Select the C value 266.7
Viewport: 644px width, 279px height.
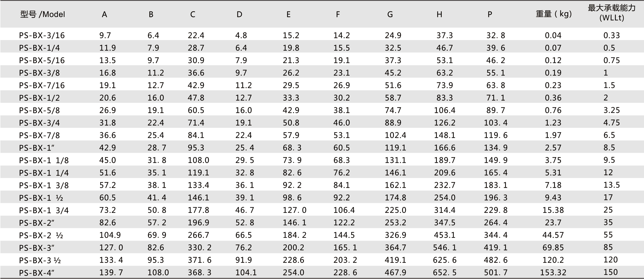point(198,235)
